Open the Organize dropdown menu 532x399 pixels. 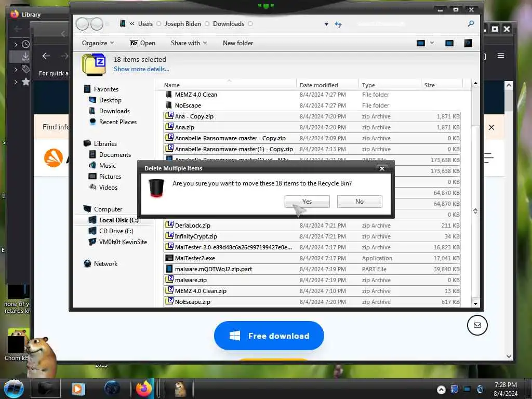pyautogui.click(x=98, y=43)
